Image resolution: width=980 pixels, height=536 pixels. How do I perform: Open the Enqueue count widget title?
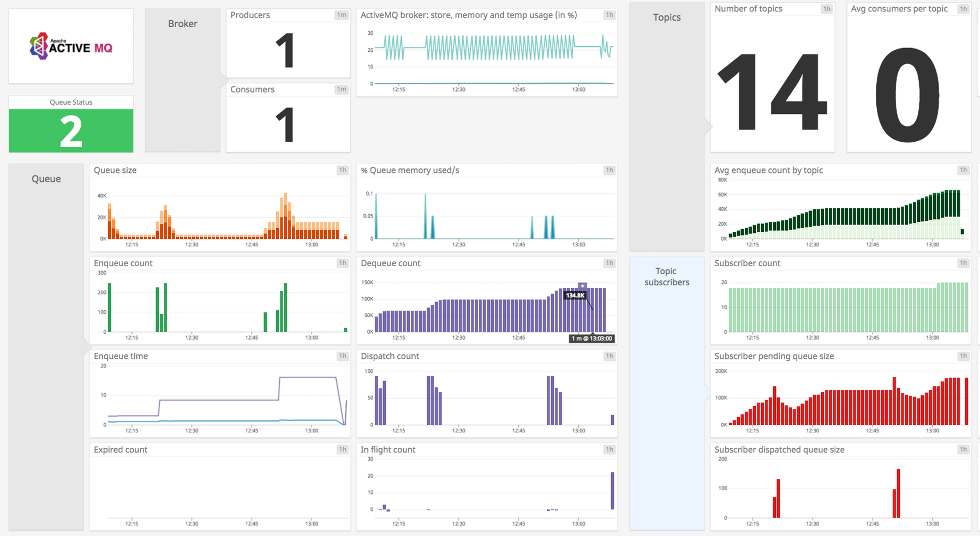click(123, 263)
